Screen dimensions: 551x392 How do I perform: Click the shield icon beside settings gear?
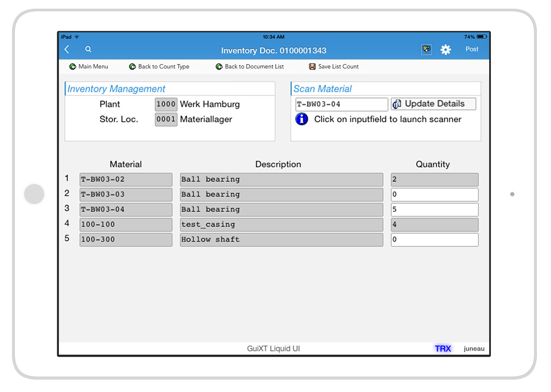coord(426,49)
